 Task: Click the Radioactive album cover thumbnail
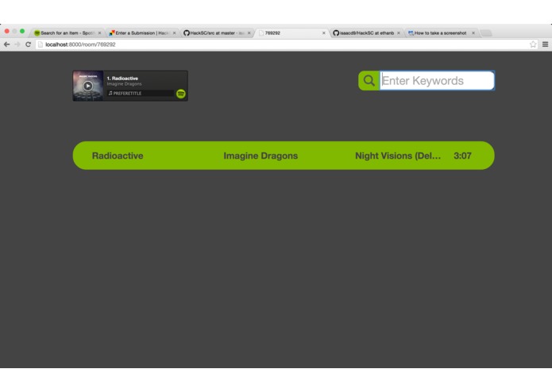tap(88, 86)
